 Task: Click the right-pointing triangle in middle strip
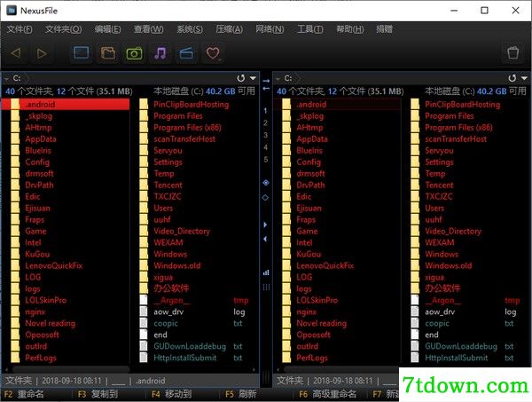pos(265,225)
